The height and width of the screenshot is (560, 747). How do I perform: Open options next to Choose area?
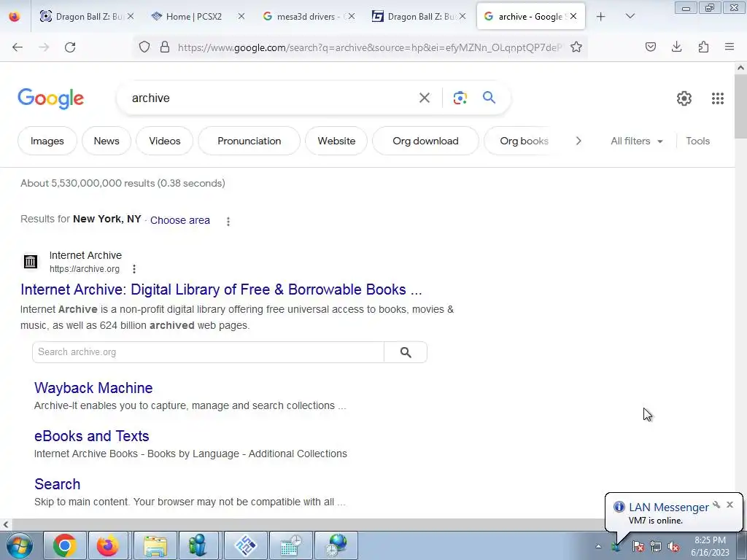coord(228,222)
